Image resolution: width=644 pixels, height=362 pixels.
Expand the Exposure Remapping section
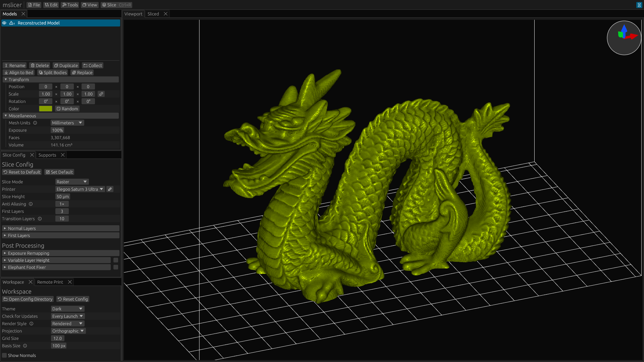pos(61,253)
